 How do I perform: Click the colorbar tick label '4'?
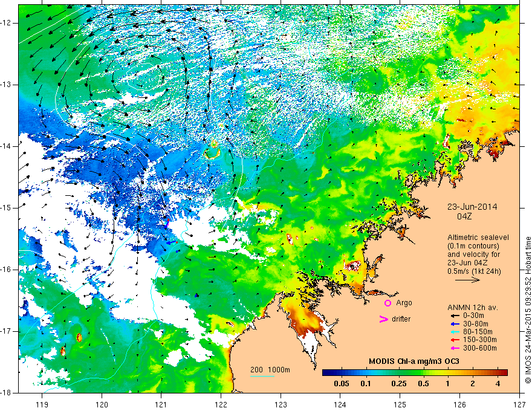coord(498,384)
